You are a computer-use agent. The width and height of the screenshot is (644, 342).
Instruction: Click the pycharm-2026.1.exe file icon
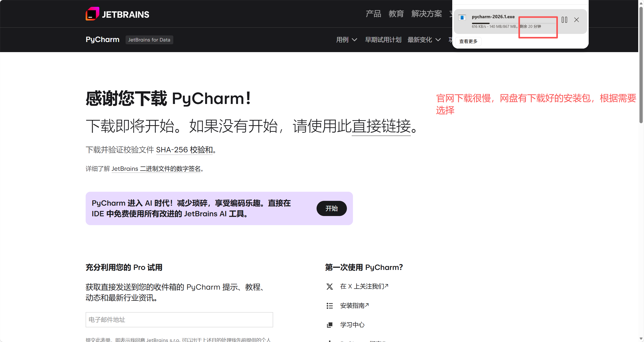462,17
